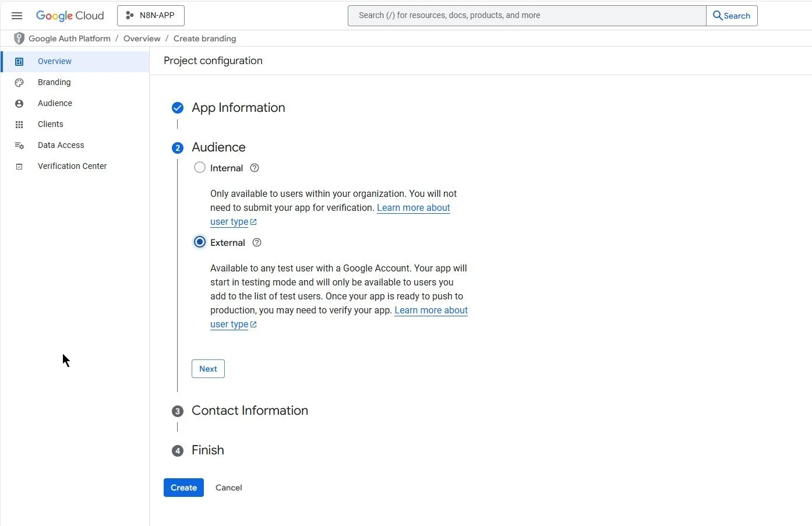
Task: Navigate to Google Auth Platform breadcrumb
Action: (70, 38)
